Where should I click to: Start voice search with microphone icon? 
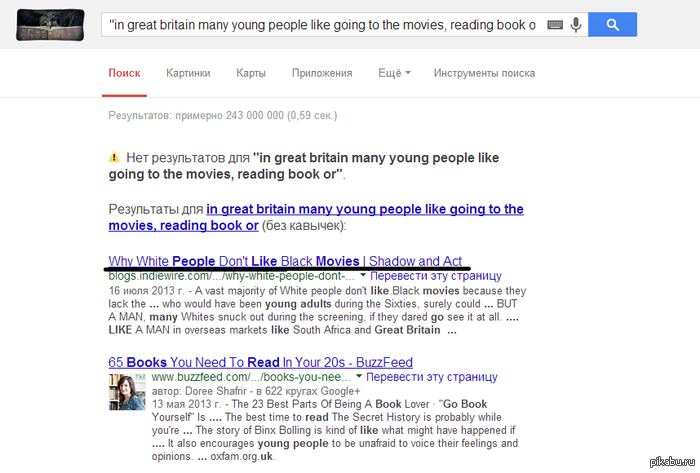click(x=576, y=24)
